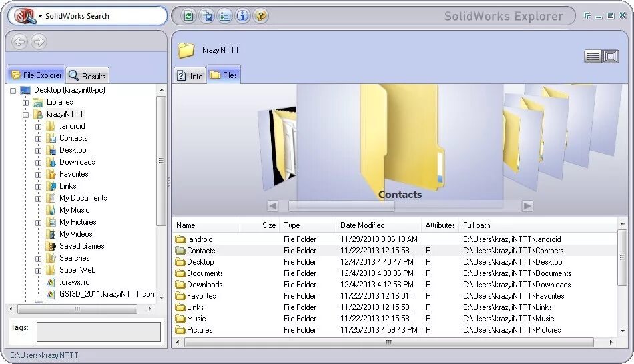Select the Favorites row in file list

point(396,296)
